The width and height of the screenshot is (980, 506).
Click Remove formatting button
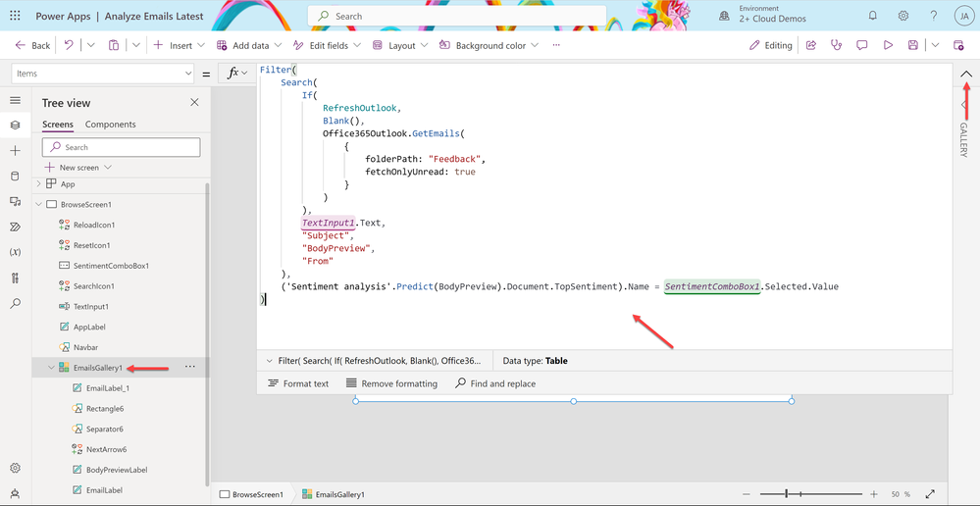pos(391,383)
